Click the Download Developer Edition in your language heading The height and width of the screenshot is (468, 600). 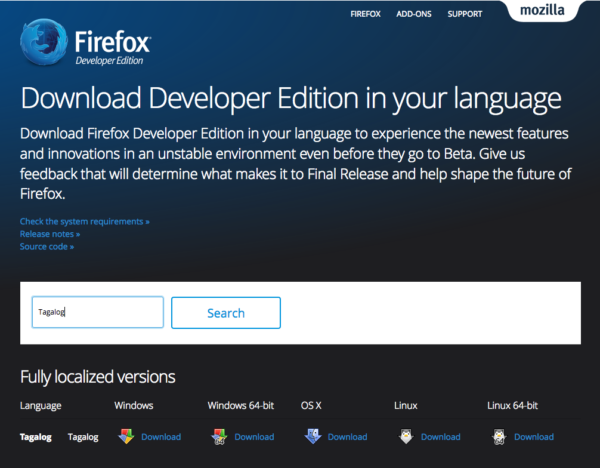pyautogui.click(x=291, y=99)
